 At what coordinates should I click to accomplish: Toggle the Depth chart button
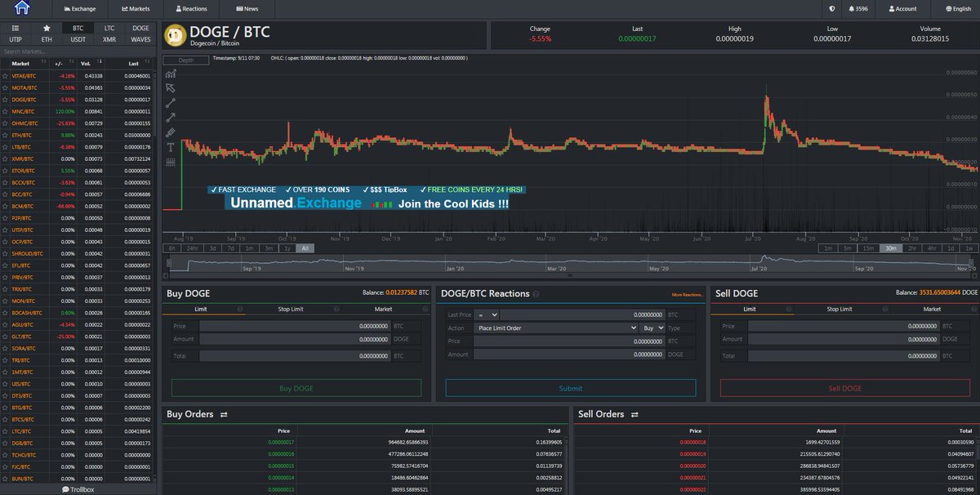(186, 60)
